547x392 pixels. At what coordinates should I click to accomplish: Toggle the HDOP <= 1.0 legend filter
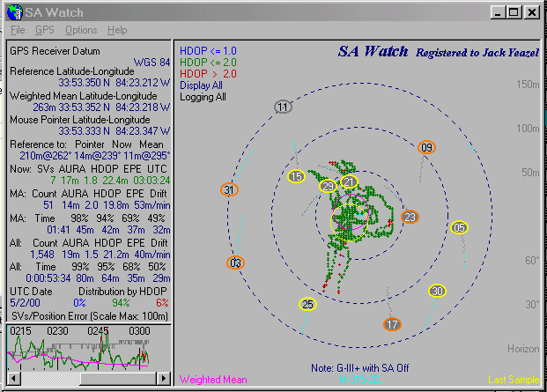click(208, 51)
